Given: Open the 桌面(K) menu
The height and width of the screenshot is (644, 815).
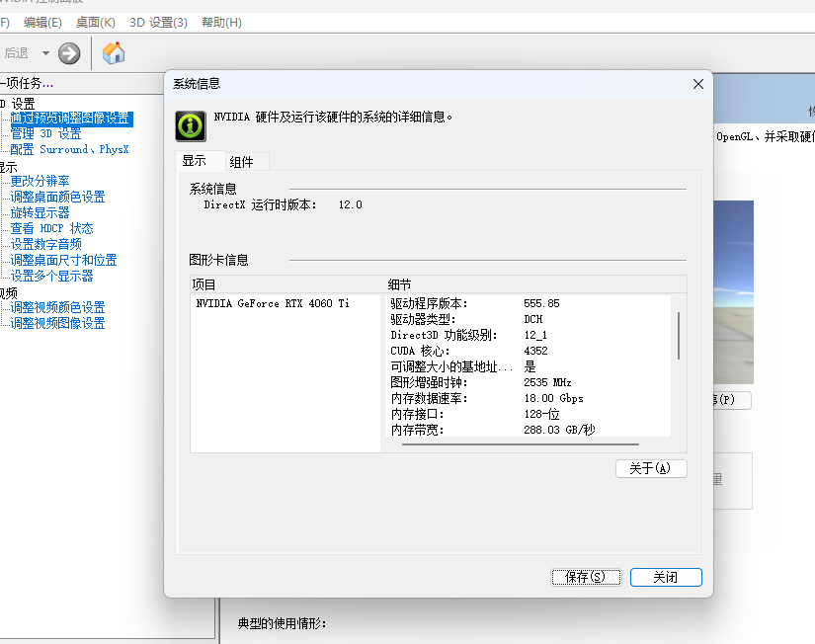Looking at the screenshot, I should [95, 23].
